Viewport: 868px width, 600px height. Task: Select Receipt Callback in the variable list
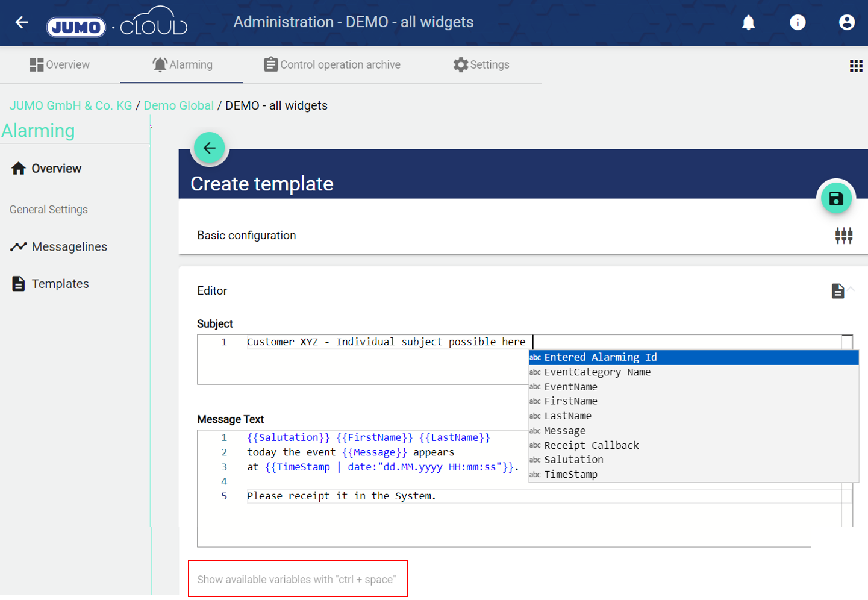591,445
